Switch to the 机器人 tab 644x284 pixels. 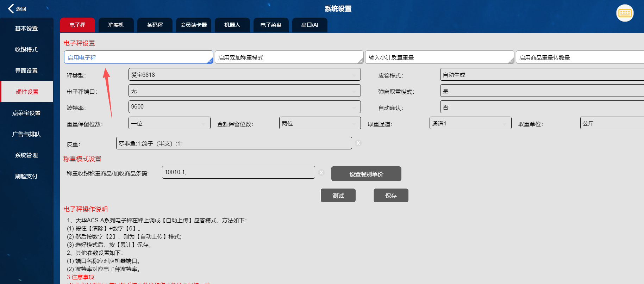point(232,25)
